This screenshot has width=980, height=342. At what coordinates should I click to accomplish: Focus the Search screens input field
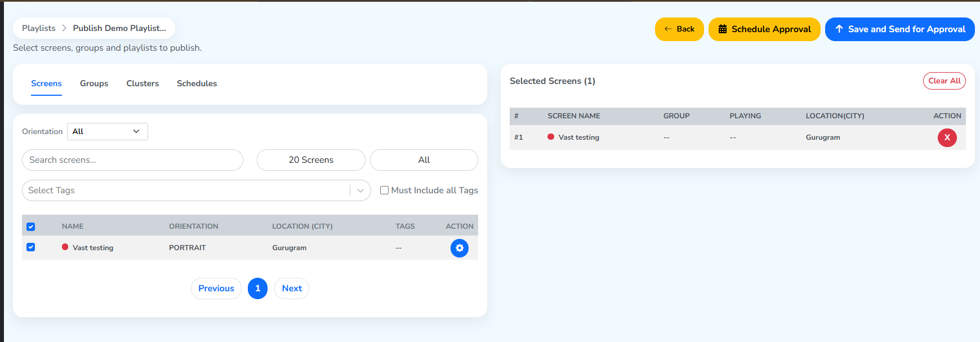132,160
